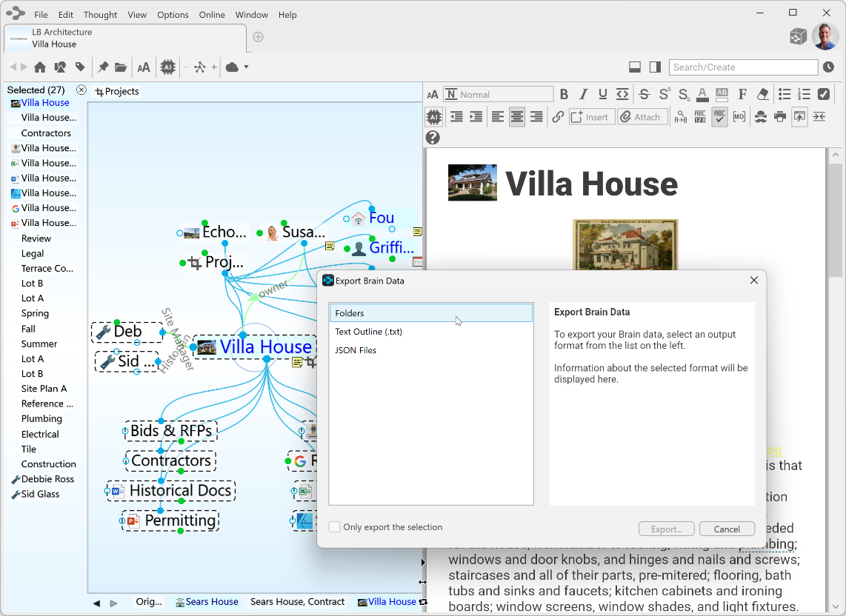This screenshot has height=616, width=846.
Task: Check 'Only export the selection' checkbox
Action: (x=335, y=527)
